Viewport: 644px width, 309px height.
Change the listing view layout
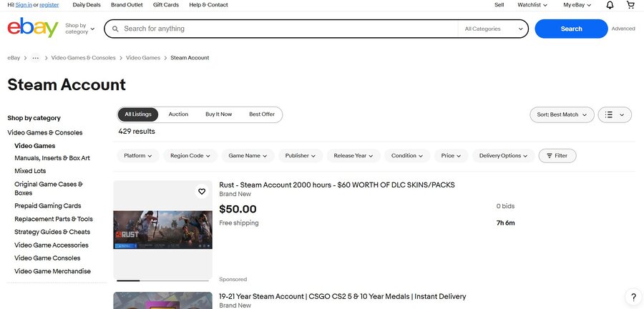pos(615,114)
